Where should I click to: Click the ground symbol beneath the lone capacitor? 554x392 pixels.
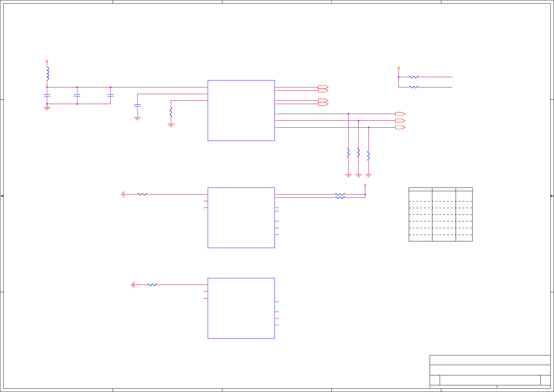pyautogui.click(x=137, y=118)
